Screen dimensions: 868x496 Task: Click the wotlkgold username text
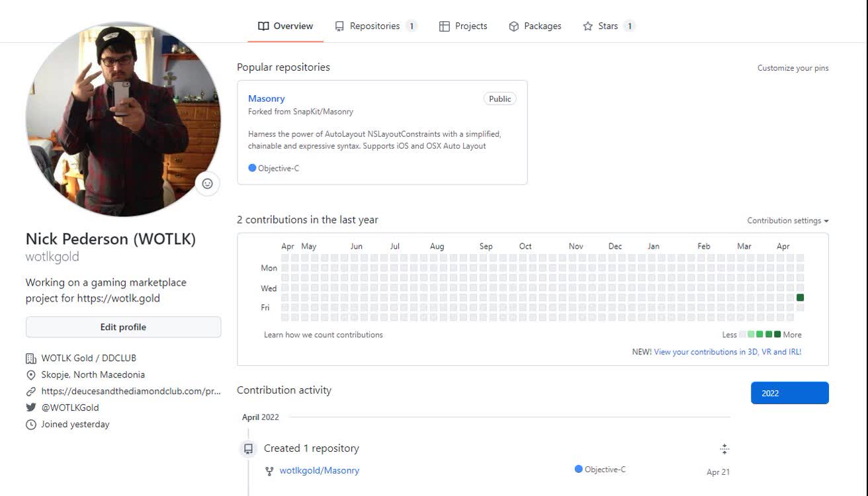52,257
